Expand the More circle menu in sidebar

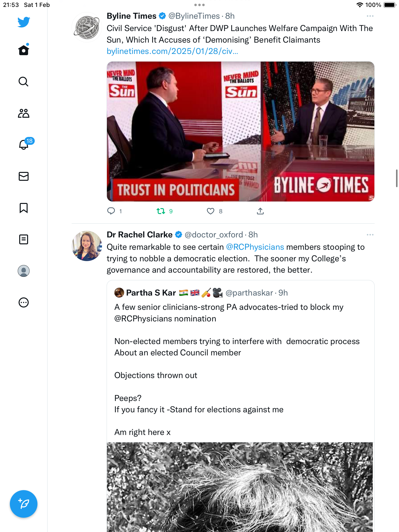click(24, 302)
